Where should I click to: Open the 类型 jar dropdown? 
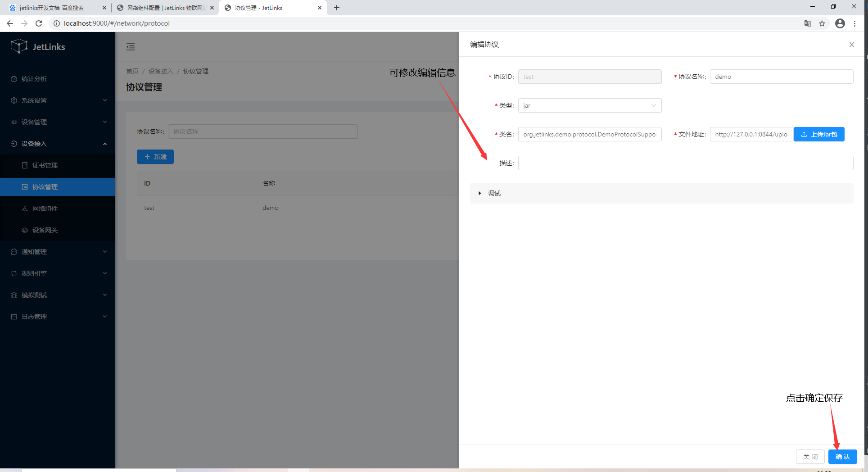click(589, 105)
